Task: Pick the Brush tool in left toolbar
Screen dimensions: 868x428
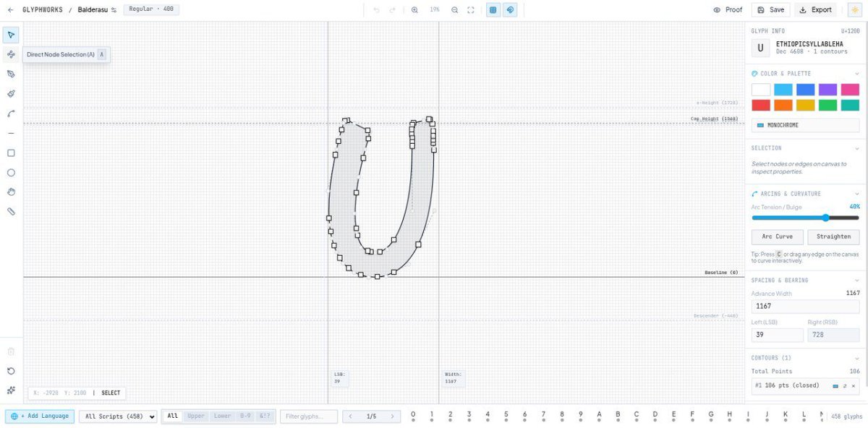Action: point(11,94)
